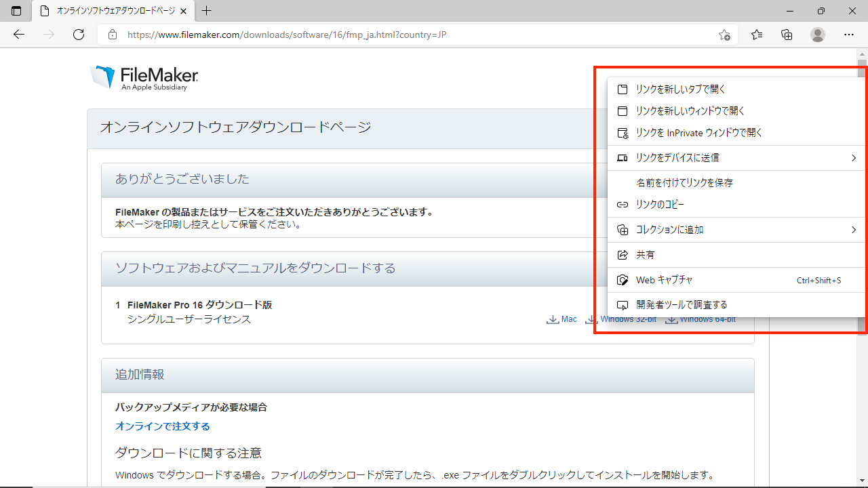Open the Favorites toolbar icon
This screenshot has height=488, width=868.
pos(756,35)
